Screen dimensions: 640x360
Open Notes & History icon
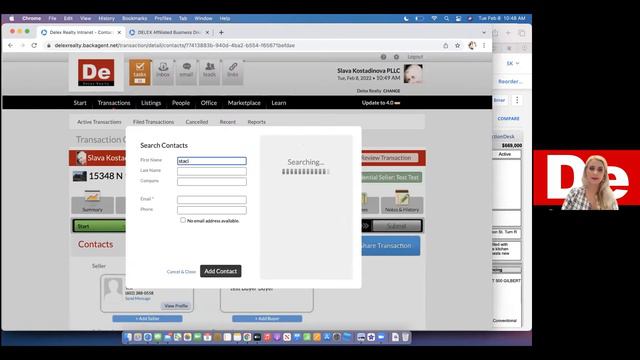pos(402,201)
